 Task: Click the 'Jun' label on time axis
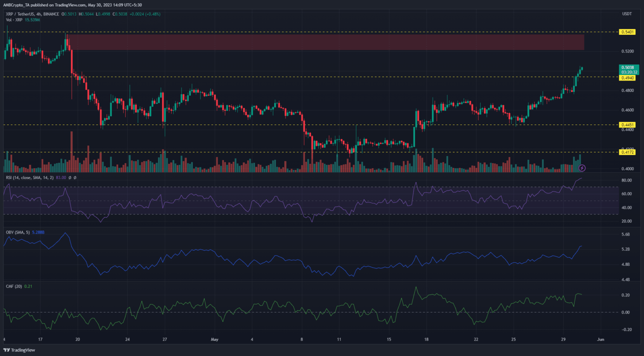tap(600, 339)
